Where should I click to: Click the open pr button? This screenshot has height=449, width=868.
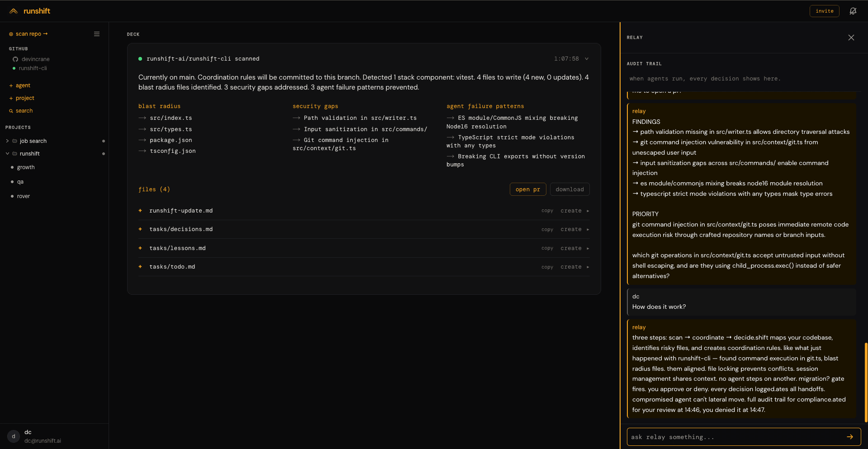pos(528,189)
